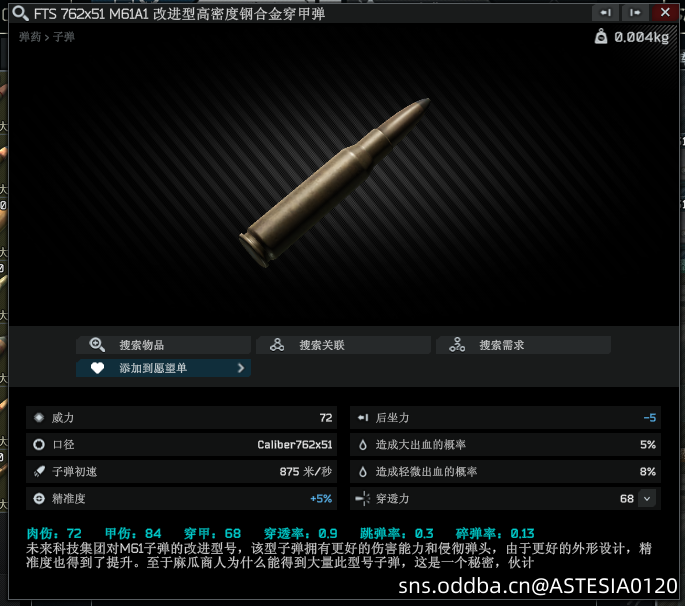Click the 穿甲：68 stat text
This screenshot has height=606, width=685.
212,533
